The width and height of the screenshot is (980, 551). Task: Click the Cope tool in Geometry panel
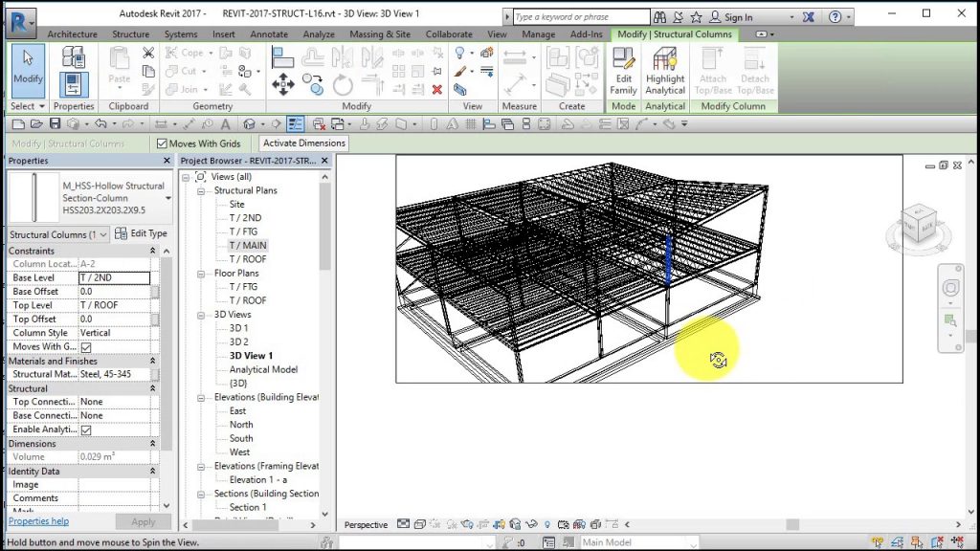pos(186,54)
